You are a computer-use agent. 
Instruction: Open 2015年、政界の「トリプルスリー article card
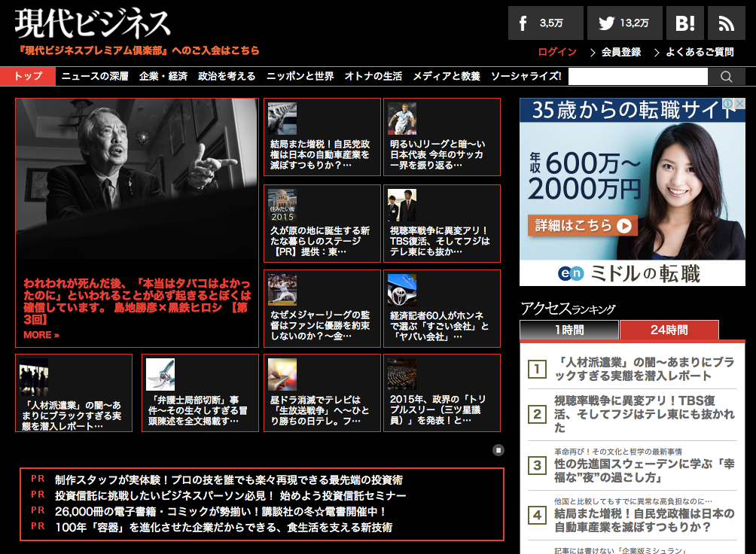442,393
